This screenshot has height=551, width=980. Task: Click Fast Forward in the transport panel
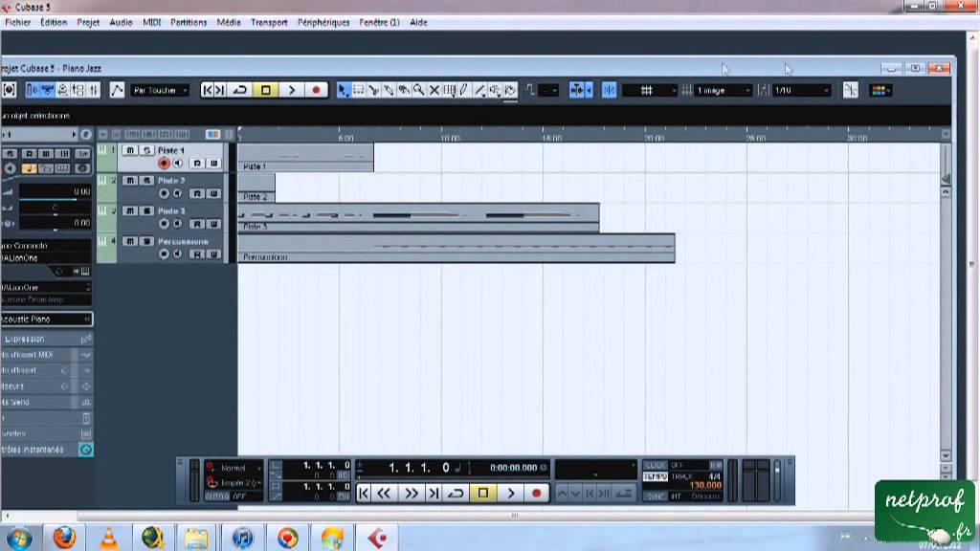tap(411, 494)
